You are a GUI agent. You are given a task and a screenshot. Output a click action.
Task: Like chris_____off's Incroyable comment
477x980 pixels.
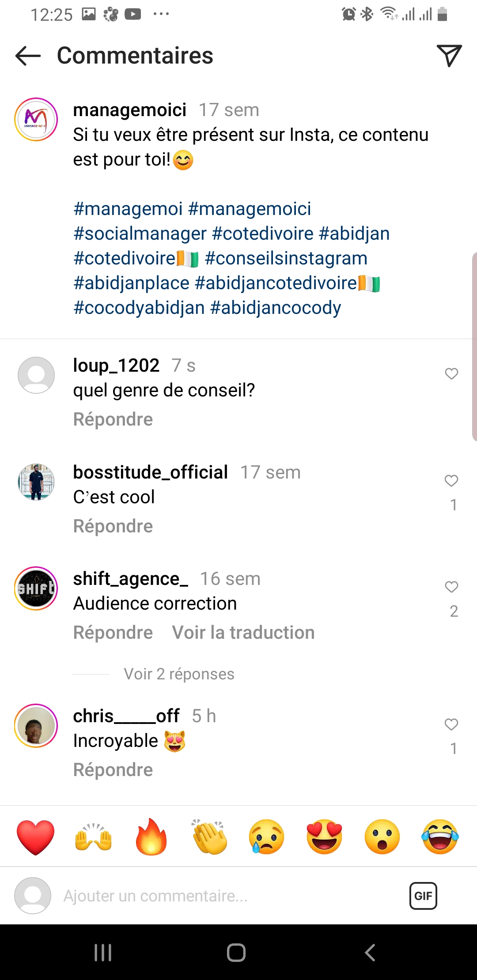(451, 724)
